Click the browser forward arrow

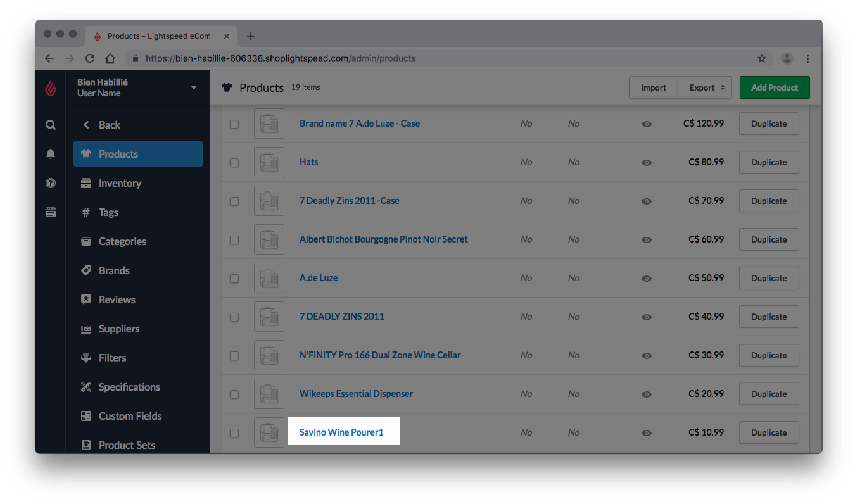(70, 58)
